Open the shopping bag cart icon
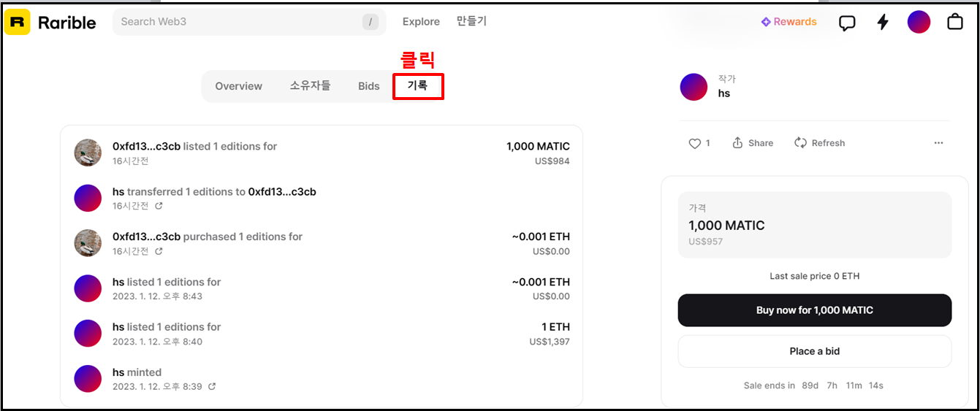 (x=954, y=22)
